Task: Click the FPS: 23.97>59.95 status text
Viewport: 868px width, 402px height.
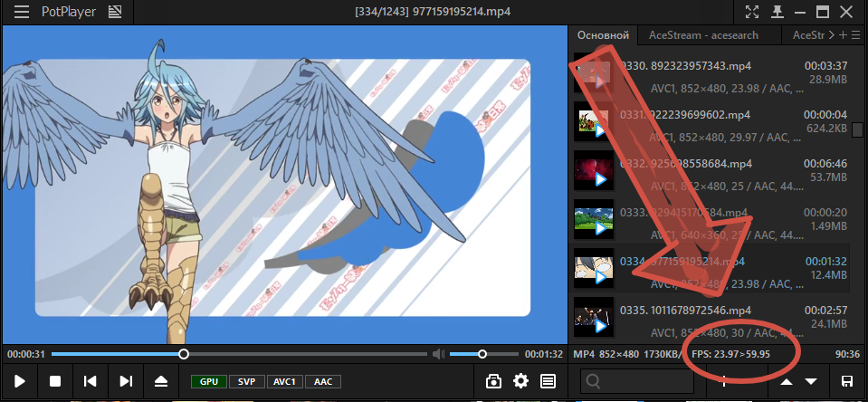Action: tap(730, 354)
